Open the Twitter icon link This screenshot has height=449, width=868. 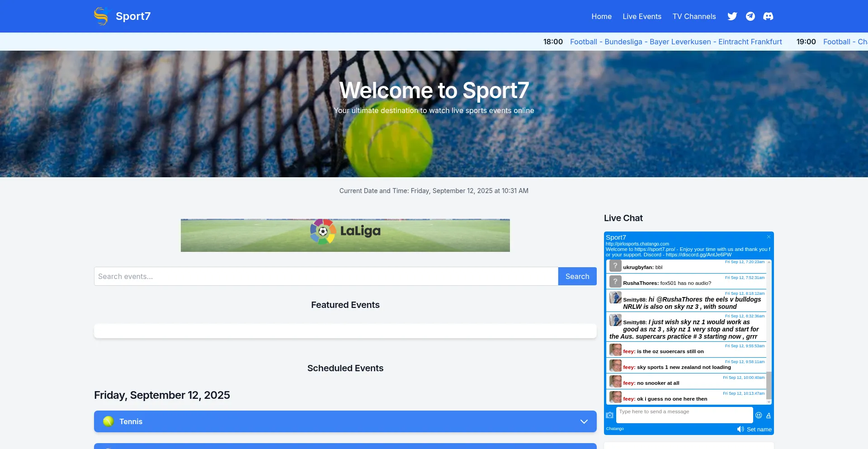(x=732, y=16)
